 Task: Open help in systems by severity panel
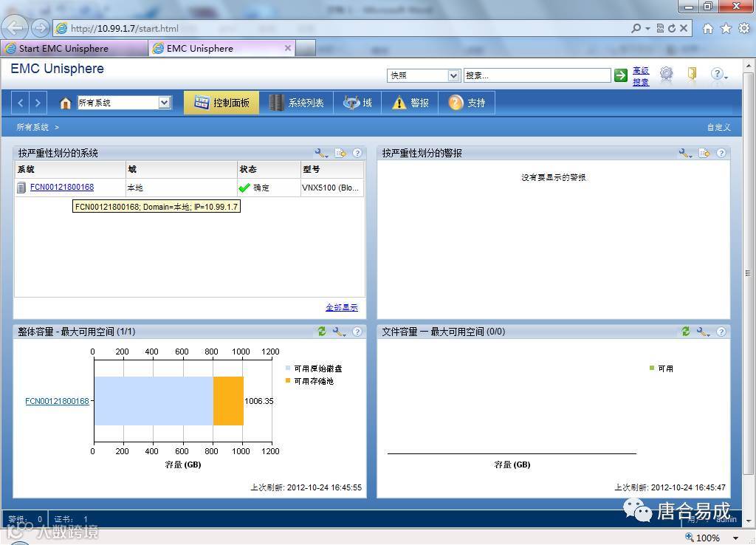point(357,154)
